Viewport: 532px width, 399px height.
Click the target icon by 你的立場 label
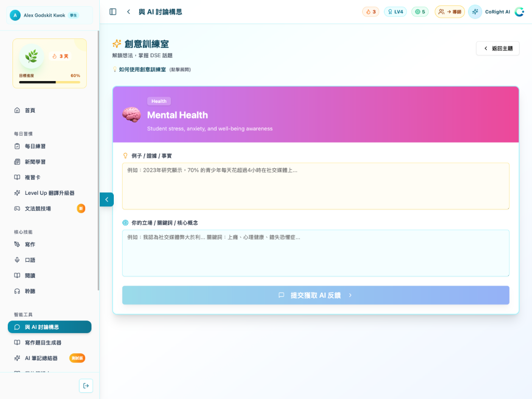pyautogui.click(x=125, y=223)
